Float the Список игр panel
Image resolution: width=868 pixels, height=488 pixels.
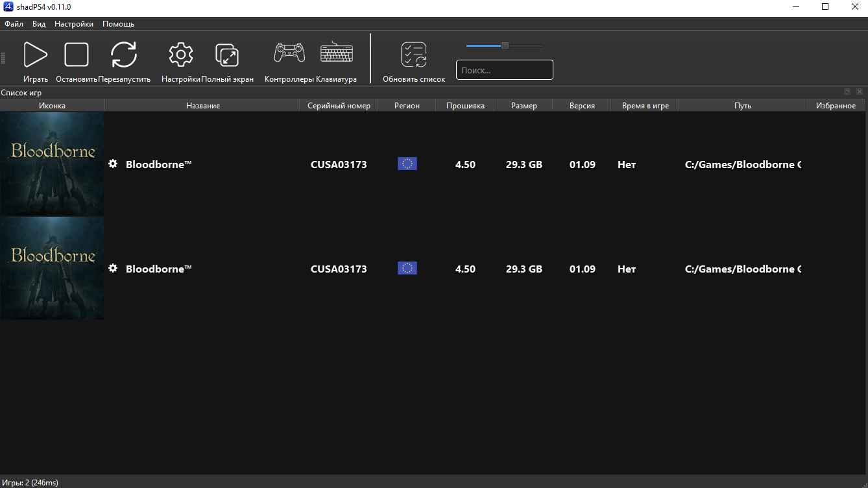tap(847, 92)
